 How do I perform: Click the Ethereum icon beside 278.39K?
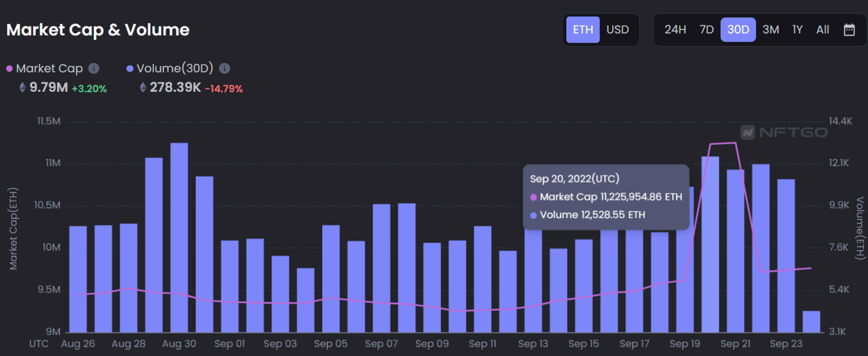click(143, 88)
